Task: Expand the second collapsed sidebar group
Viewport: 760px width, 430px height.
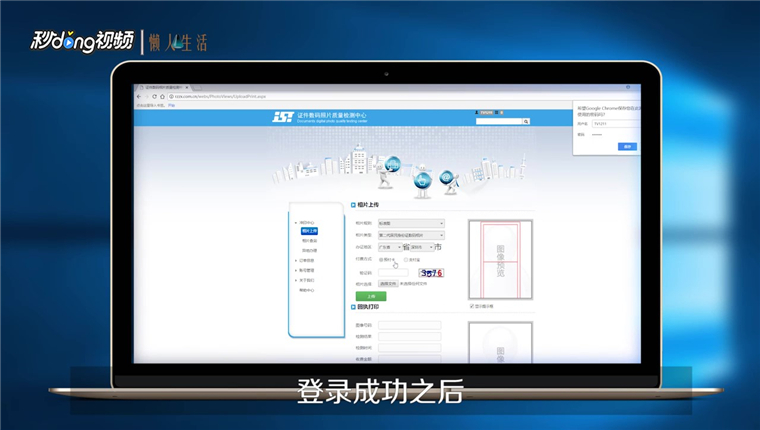Action: click(296, 261)
